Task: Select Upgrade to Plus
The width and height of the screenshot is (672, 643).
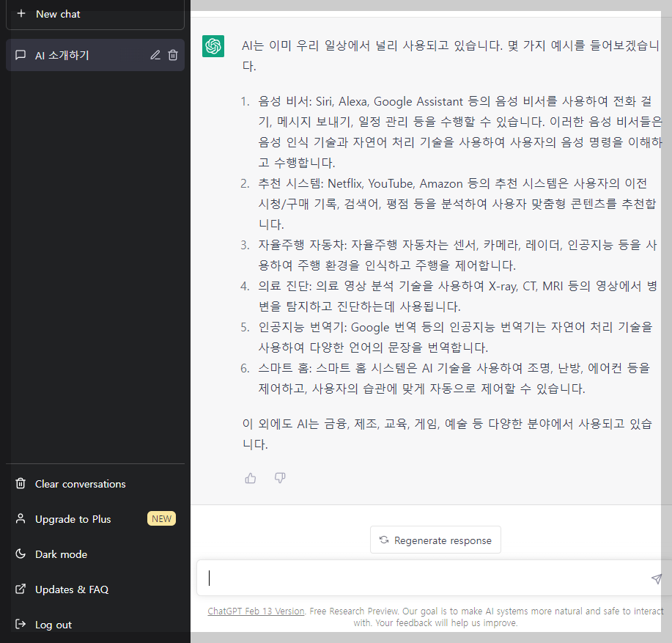Action: 95,519
